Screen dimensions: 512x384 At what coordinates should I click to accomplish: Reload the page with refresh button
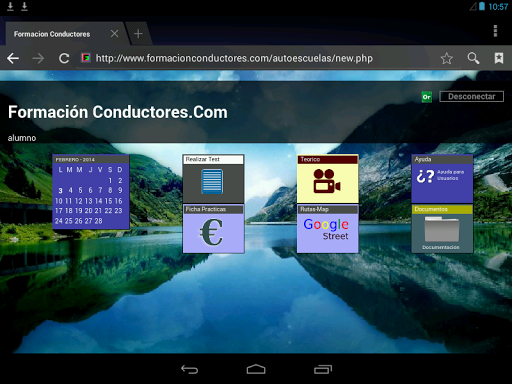[x=64, y=59]
